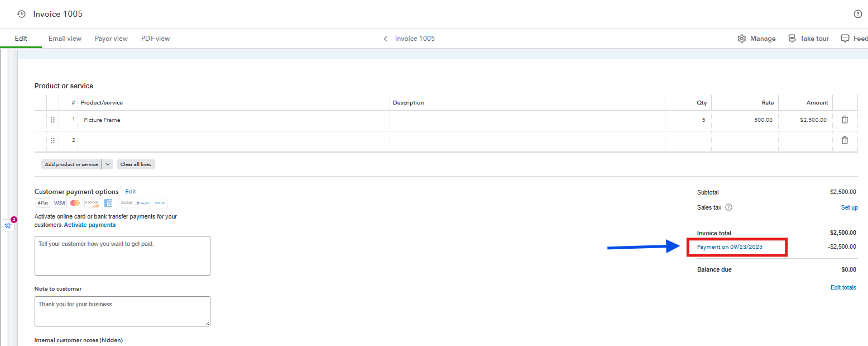Click the Amount column header

point(817,103)
